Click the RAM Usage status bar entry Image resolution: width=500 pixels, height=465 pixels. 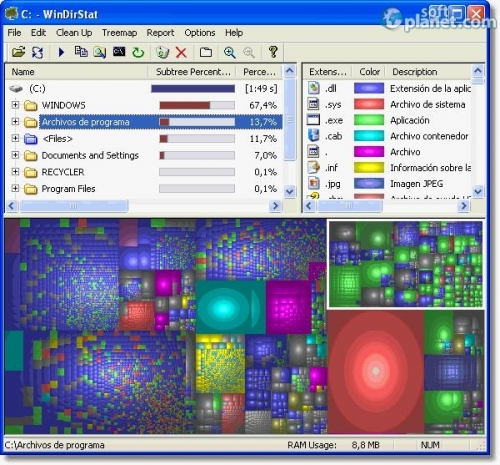coord(333,445)
